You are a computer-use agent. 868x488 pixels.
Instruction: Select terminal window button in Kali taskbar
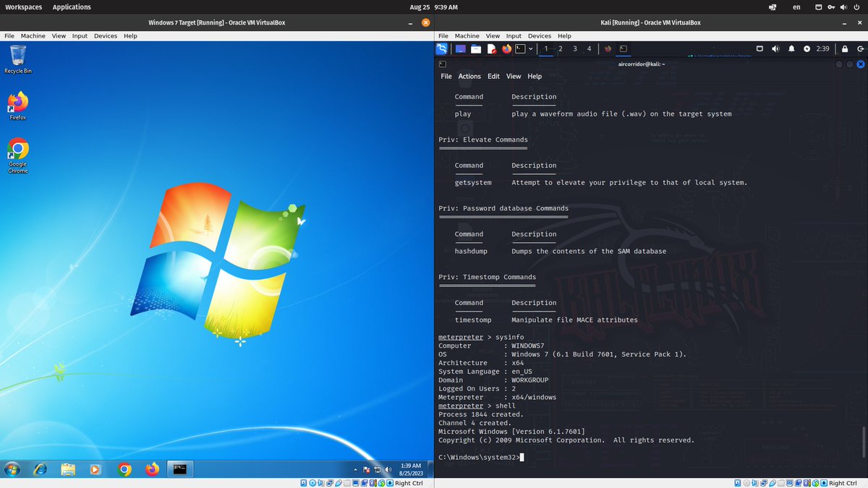point(624,48)
